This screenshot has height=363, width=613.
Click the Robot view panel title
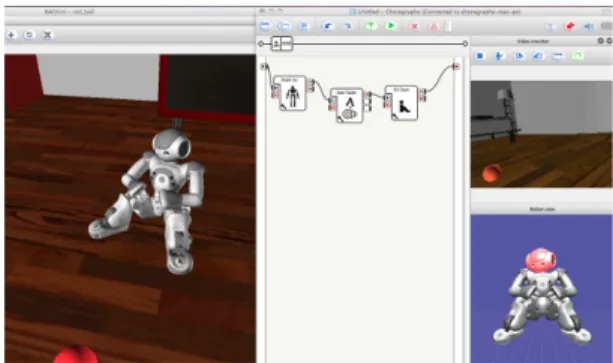pos(542,209)
